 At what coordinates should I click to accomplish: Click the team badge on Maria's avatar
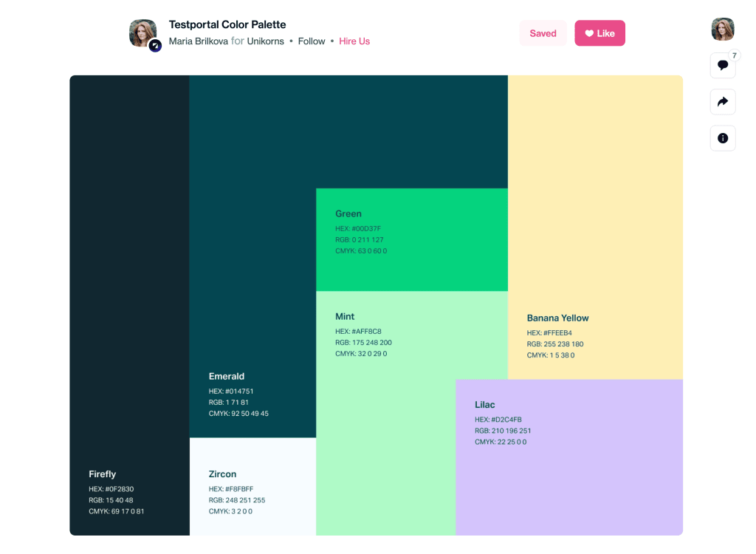[x=154, y=45]
